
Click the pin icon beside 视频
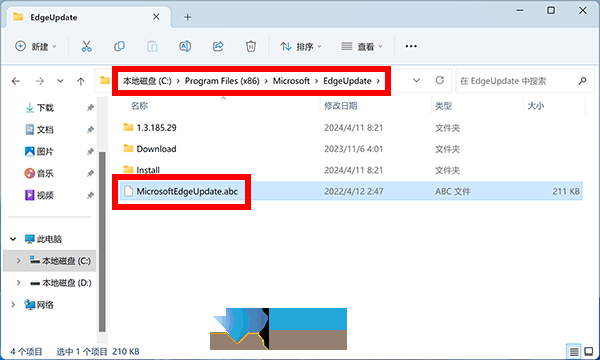90,195
